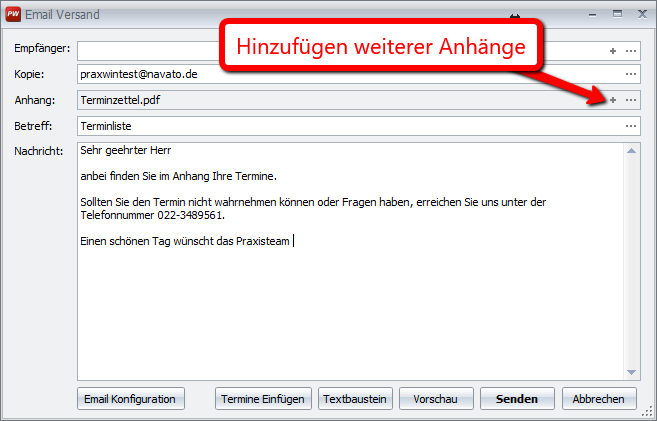
Task: Open the ellipsis menu for Empfänger
Action: [x=630, y=49]
